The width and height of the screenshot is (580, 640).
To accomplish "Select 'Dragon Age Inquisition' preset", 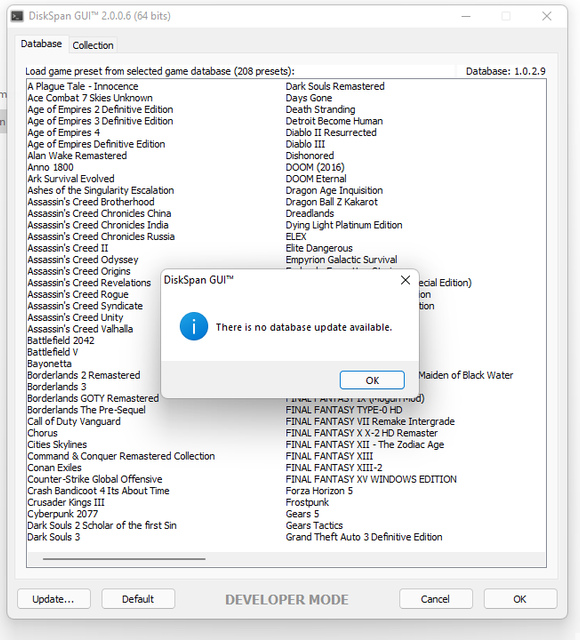I will 334,191.
